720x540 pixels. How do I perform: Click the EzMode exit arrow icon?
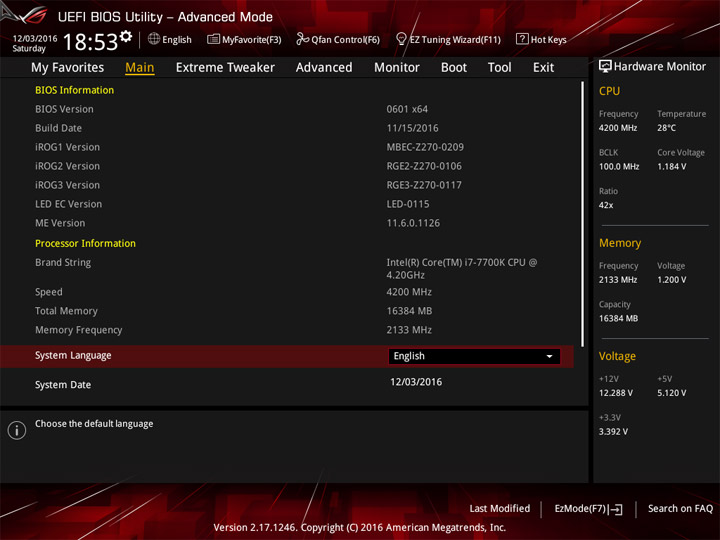tap(617, 509)
